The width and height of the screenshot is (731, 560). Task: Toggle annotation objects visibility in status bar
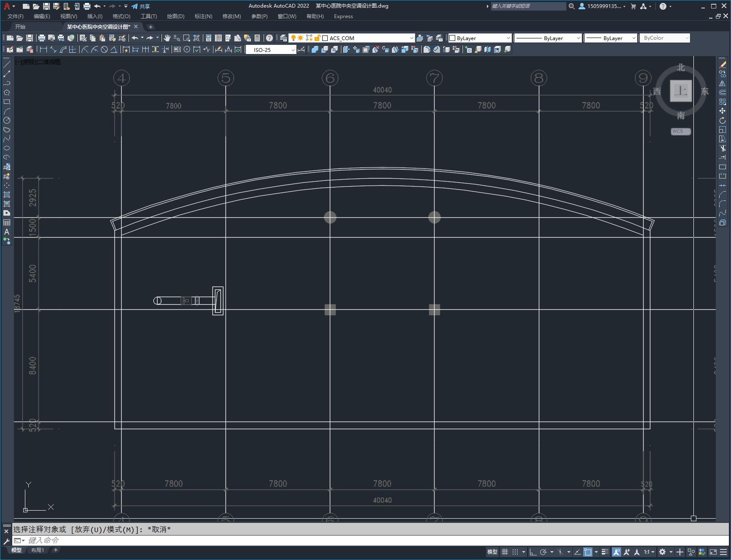coord(617,552)
